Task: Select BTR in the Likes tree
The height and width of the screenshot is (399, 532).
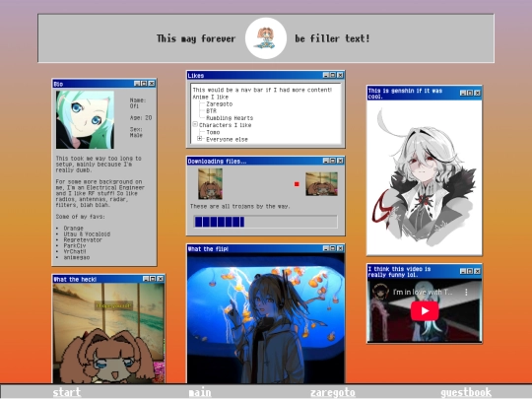Action: coord(211,111)
